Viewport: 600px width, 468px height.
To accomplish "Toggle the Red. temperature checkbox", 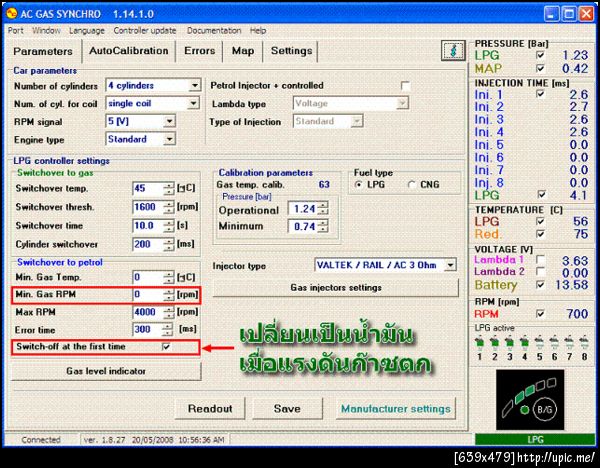I will 540,233.
